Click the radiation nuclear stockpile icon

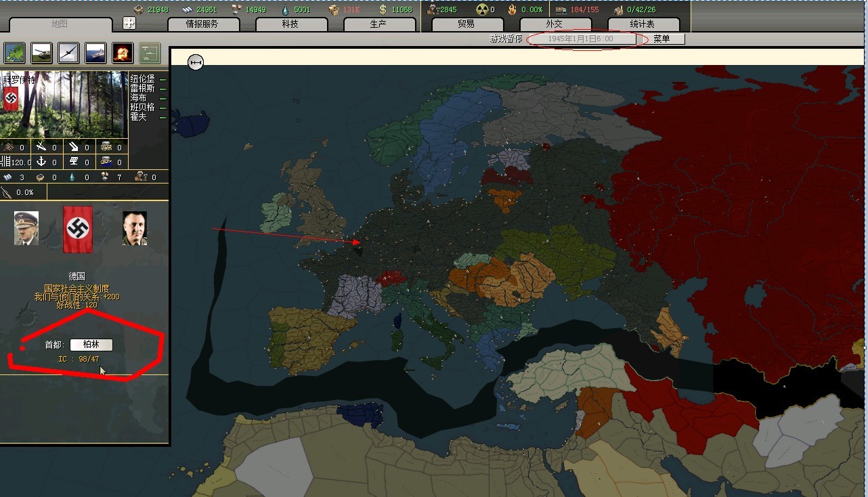pos(482,9)
